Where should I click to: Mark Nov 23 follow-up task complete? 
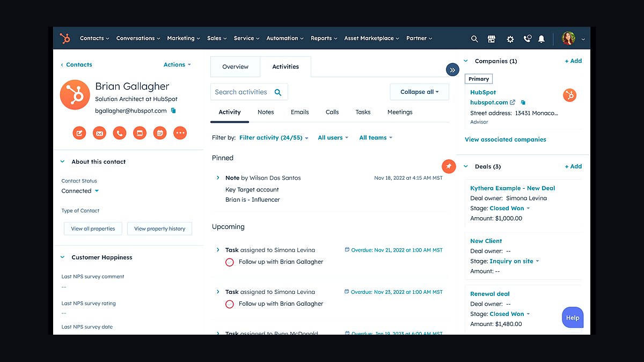pyautogui.click(x=230, y=304)
